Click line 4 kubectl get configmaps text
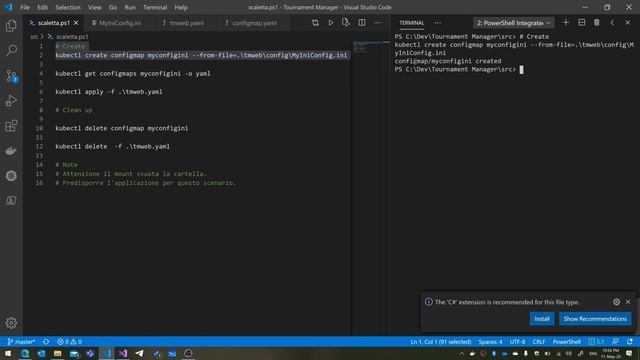 pyautogui.click(x=133, y=73)
